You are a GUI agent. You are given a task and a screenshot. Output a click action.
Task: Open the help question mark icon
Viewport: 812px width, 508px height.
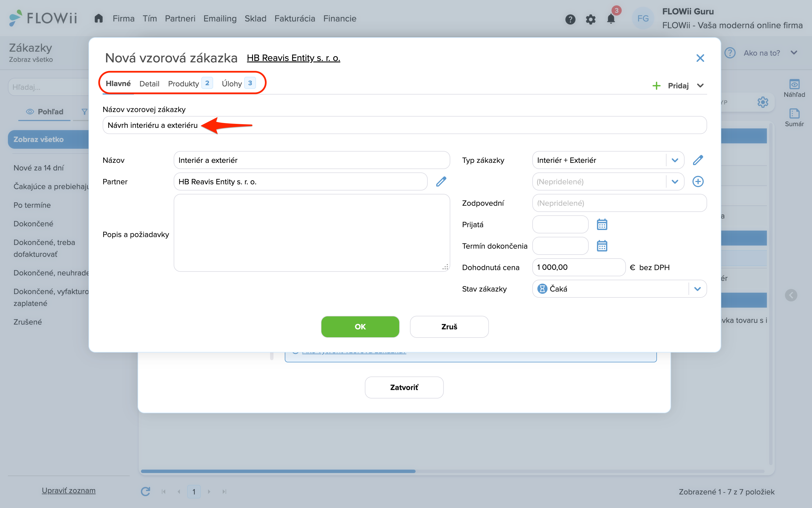(570, 19)
